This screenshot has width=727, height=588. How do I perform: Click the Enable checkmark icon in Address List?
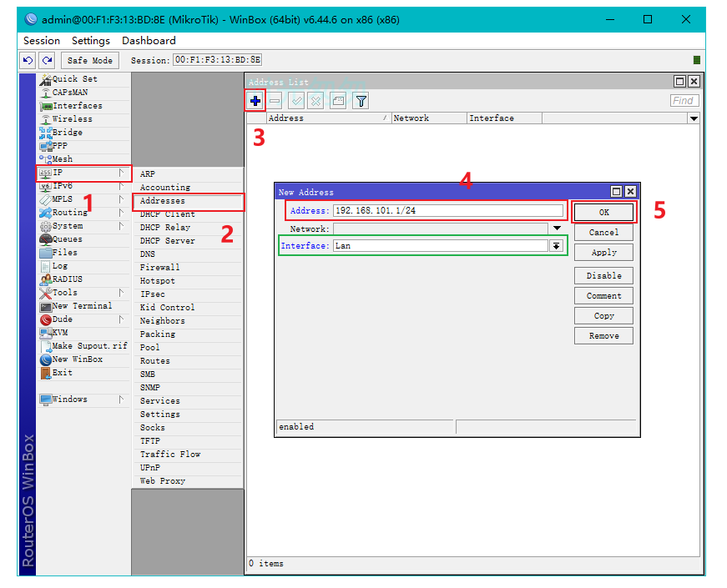coord(296,101)
